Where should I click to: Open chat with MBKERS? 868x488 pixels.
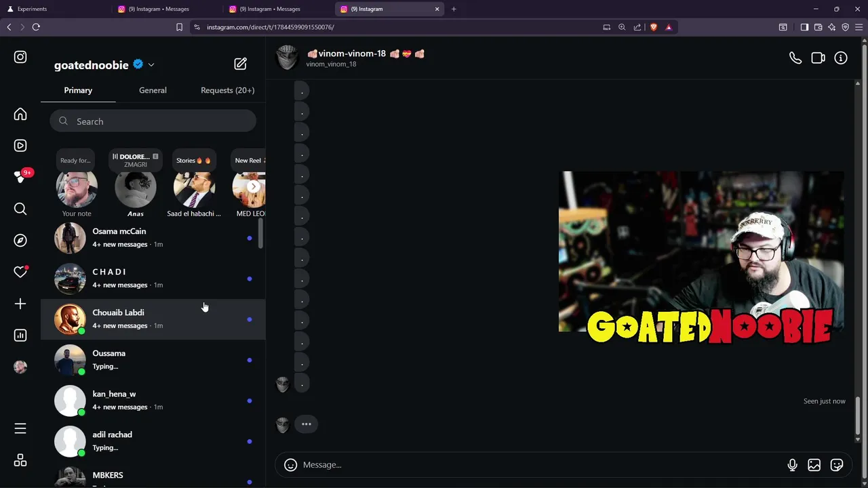click(x=153, y=475)
